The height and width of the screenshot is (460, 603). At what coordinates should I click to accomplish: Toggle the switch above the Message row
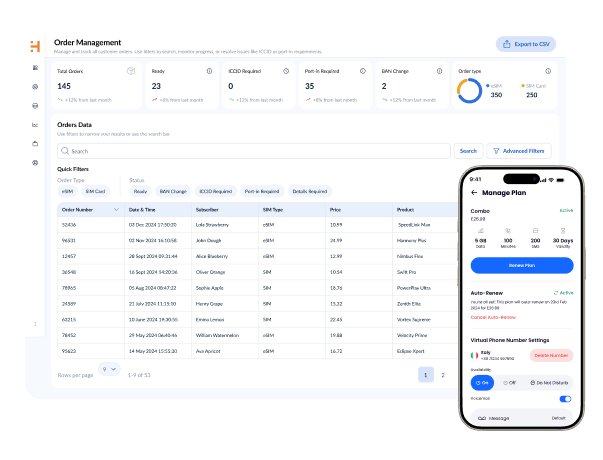565,398
